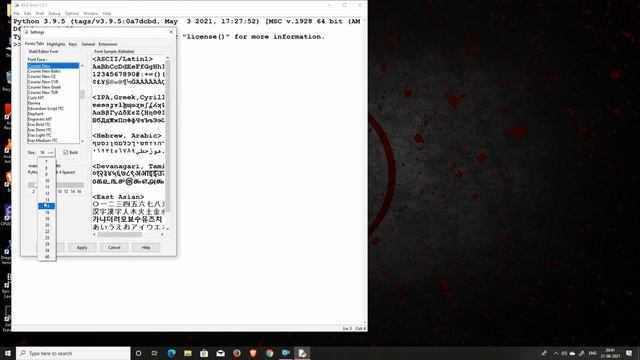This screenshot has height=360, width=640.
Task: Open the OneDrive cloud tray icon
Action: [x=572, y=353]
